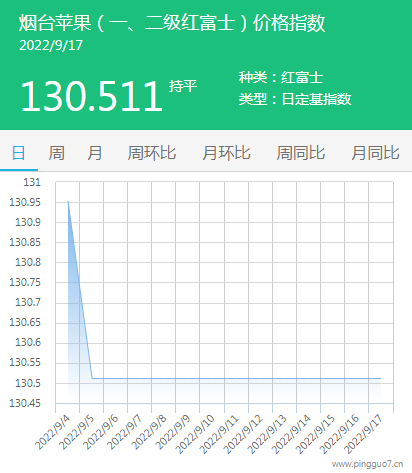Open the www.pingguo7.cn watermark link
Screen dimensions: 412x473
click(x=368, y=464)
